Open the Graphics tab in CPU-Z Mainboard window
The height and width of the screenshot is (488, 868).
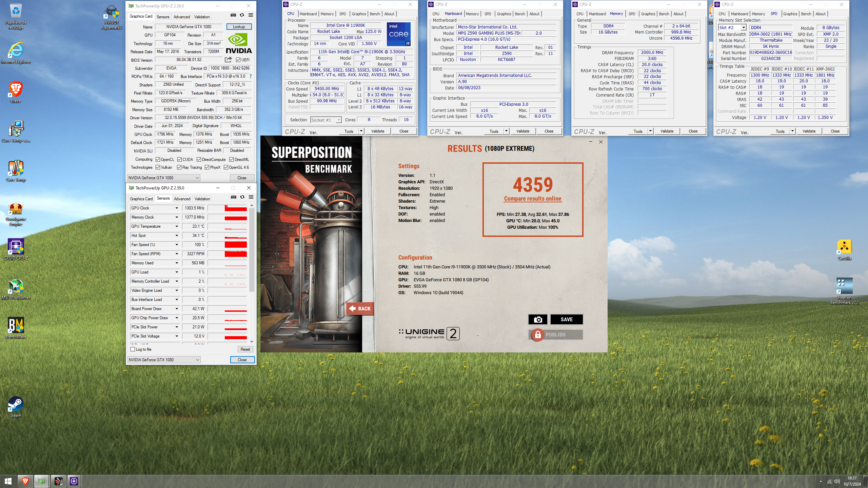coord(504,14)
